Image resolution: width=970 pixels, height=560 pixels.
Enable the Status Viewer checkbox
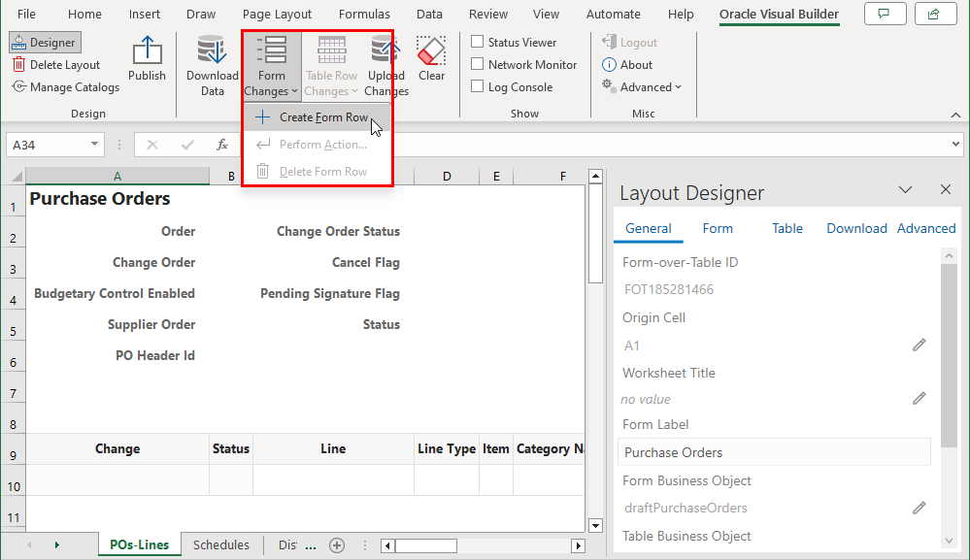pyautogui.click(x=478, y=43)
